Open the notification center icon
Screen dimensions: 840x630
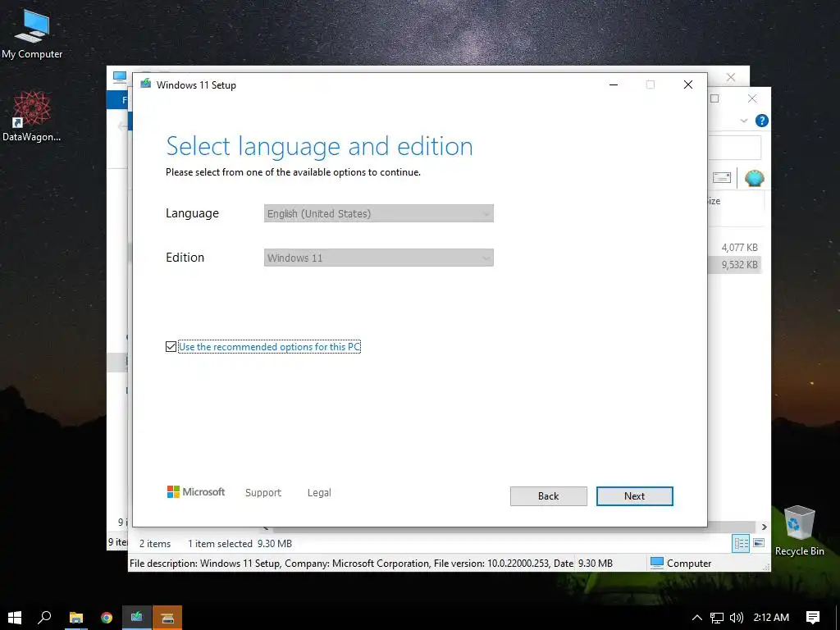pos(813,618)
